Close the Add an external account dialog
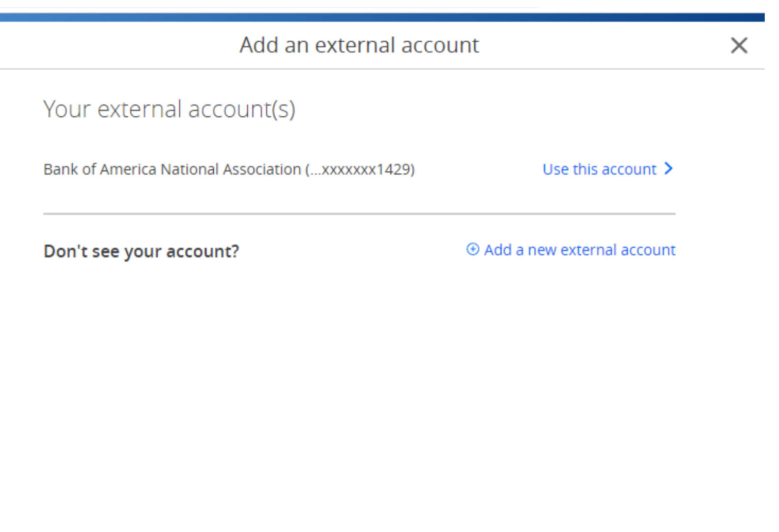The width and height of the screenshot is (779, 532). click(739, 46)
